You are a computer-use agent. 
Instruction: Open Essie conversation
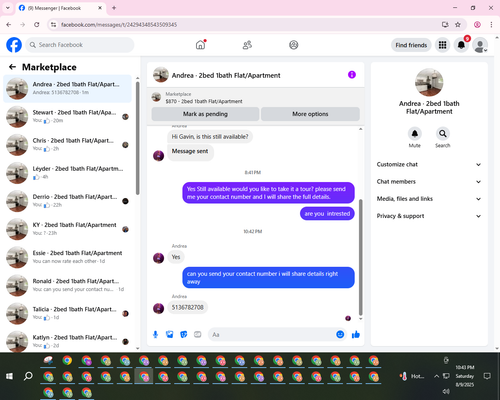point(67,257)
